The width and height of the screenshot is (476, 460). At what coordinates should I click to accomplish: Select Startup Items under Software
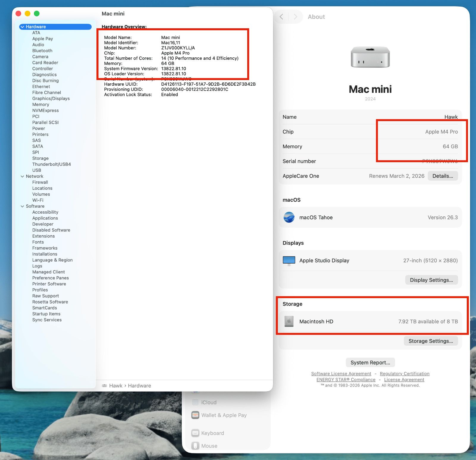coord(46,314)
